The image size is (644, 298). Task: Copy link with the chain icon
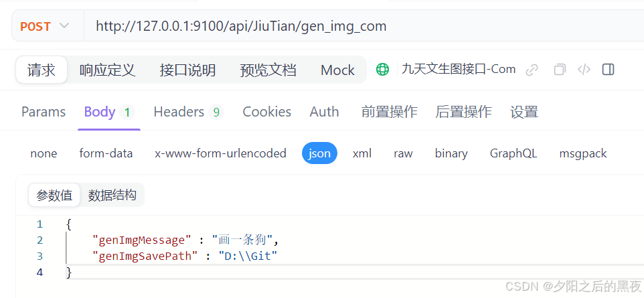click(532, 70)
